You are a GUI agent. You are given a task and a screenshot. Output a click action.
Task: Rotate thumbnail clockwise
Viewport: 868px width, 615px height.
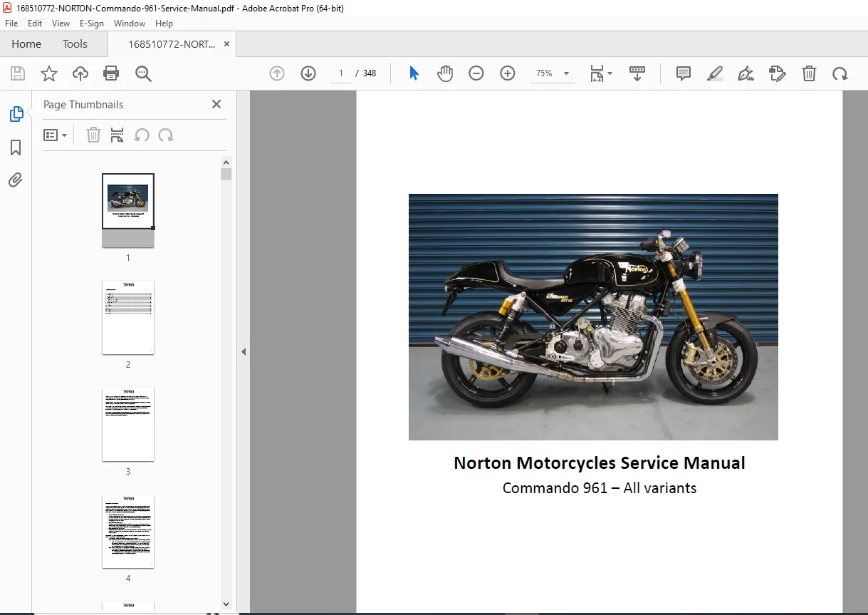166,135
